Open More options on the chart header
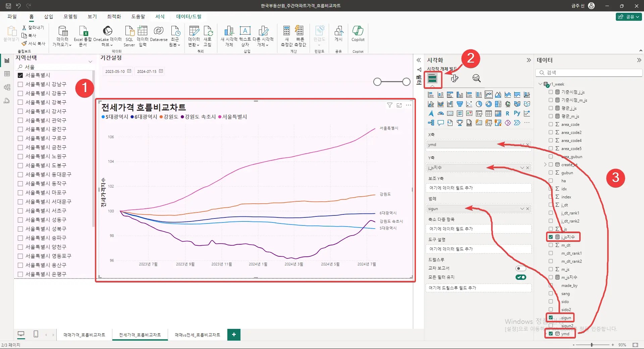 (x=409, y=105)
